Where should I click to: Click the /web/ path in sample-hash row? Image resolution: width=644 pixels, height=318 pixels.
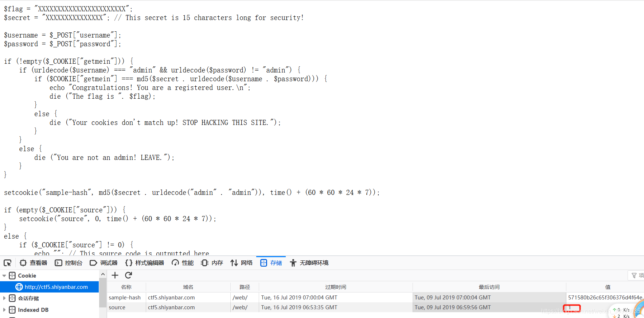tap(240, 298)
